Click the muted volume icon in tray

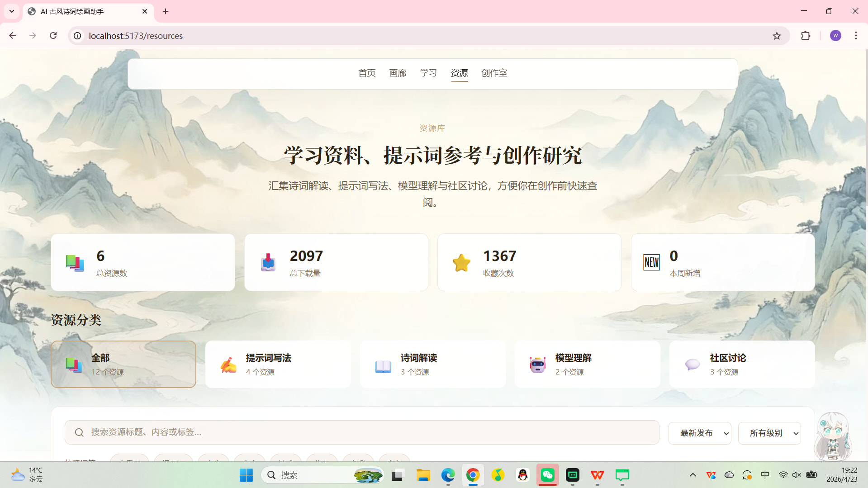tap(797, 475)
